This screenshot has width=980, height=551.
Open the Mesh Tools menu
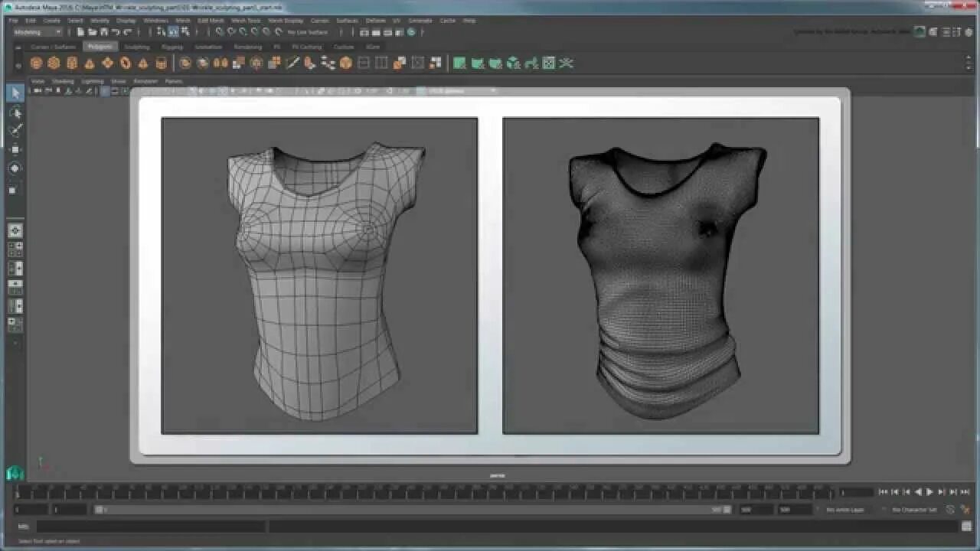pyautogui.click(x=245, y=21)
